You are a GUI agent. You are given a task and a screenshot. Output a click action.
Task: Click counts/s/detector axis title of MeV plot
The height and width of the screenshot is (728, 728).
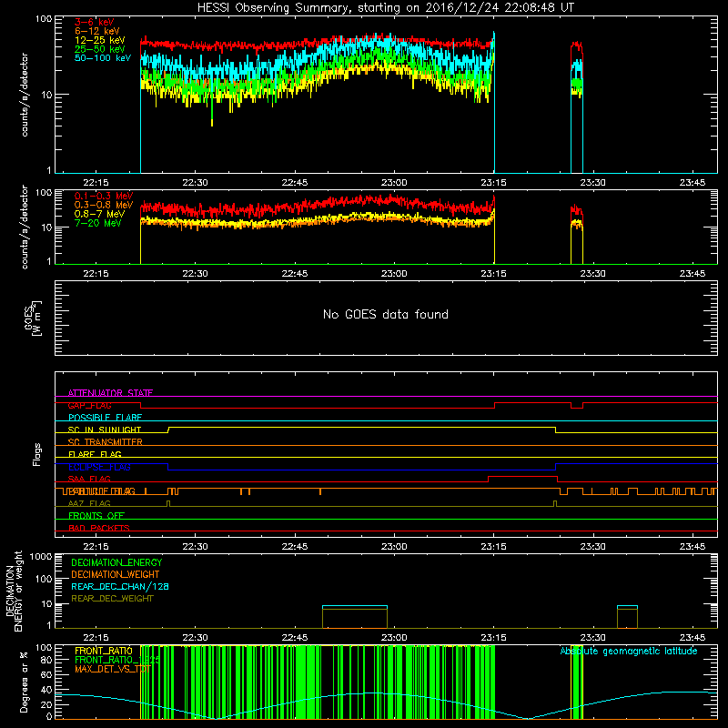(x=25, y=227)
